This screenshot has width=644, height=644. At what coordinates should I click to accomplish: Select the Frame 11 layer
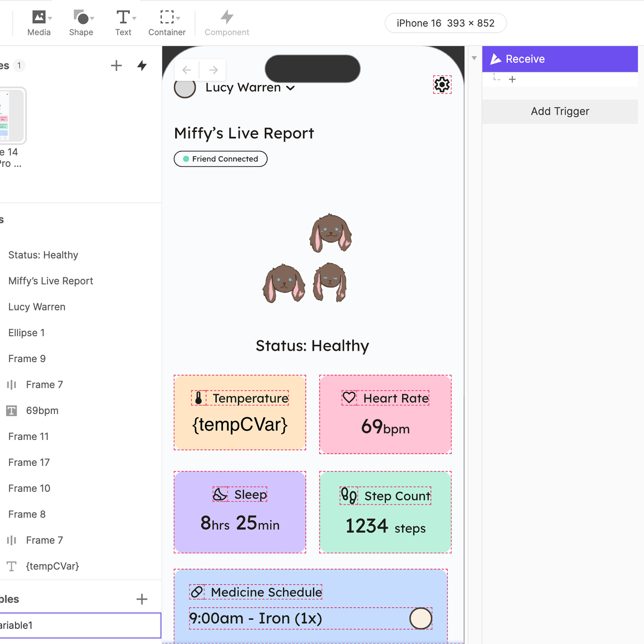point(29,436)
